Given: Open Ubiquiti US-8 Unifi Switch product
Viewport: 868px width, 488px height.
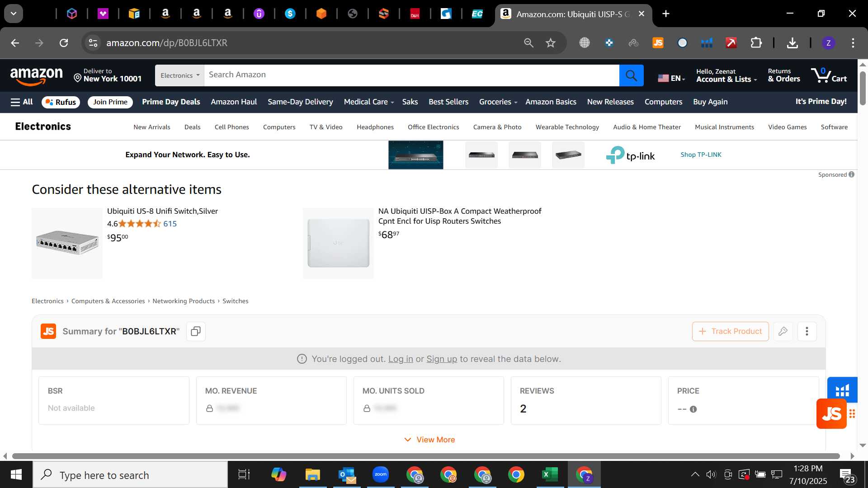Looking at the screenshot, I should tap(162, 211).
